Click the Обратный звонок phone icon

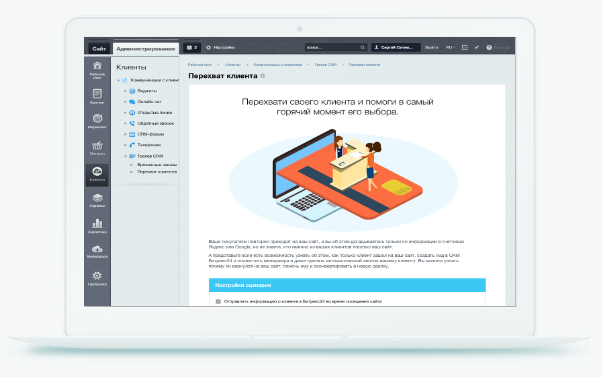[132, 123]
